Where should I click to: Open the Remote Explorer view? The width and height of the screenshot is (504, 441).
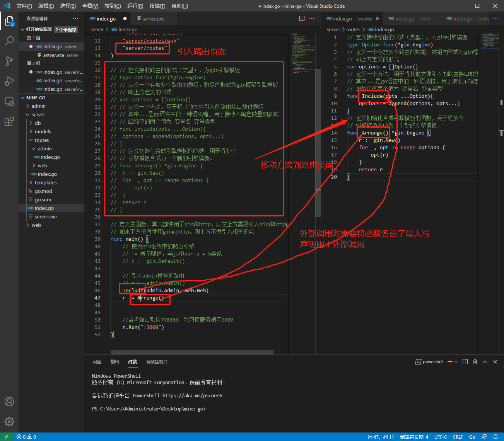9,102
